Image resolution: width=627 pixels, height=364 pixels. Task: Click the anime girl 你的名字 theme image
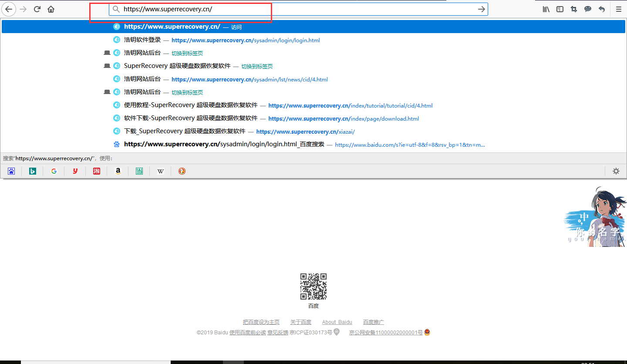[x=595, y=217]
